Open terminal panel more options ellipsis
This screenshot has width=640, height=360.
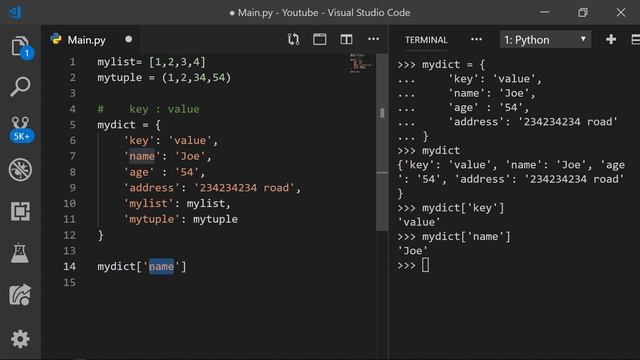click(x=476, y=40)
